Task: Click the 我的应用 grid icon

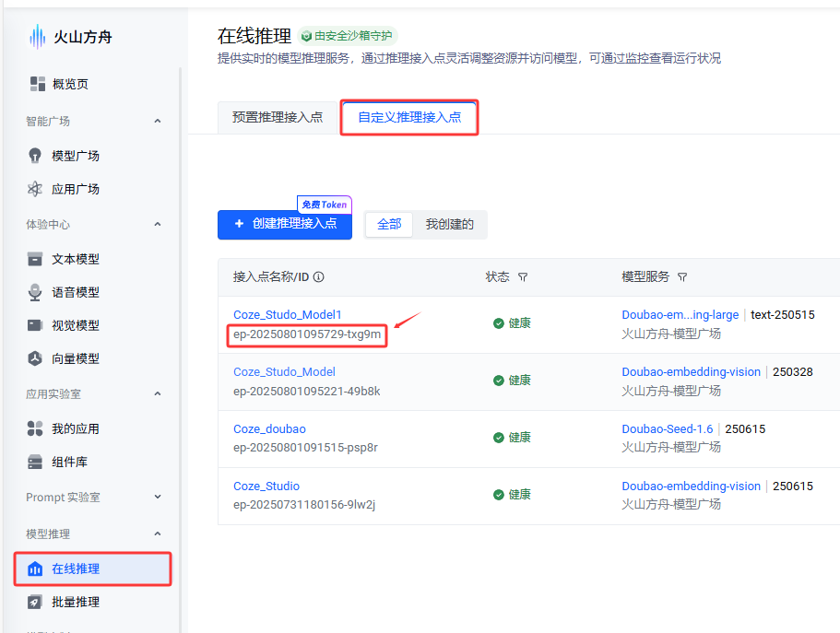Action: coord(35,428)
